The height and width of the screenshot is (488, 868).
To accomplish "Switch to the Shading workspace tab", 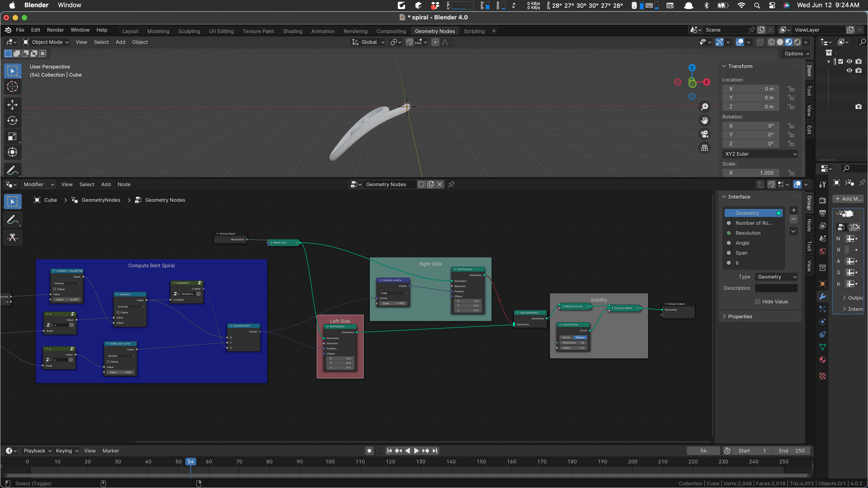I will pyautogui.click(x=292, y=31).
